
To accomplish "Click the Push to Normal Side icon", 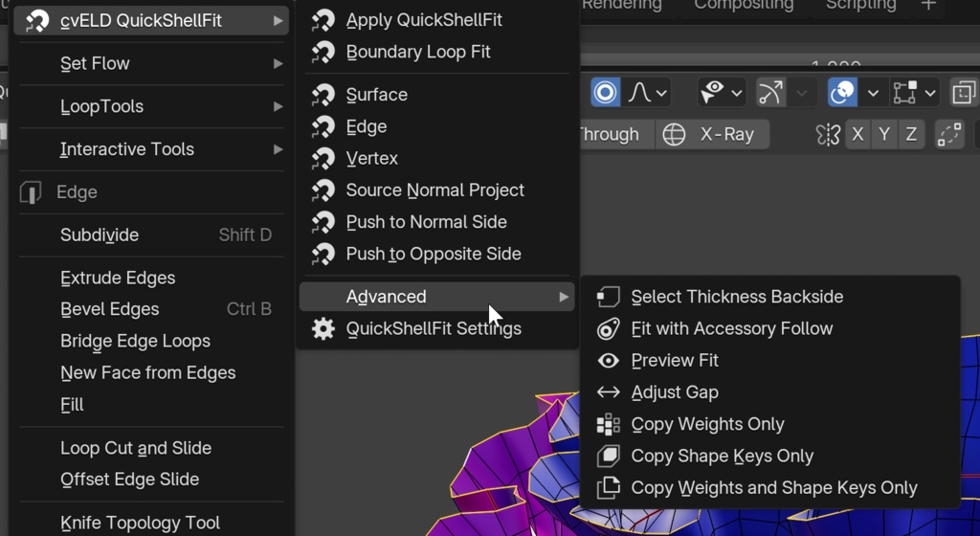I will (323, 222).
